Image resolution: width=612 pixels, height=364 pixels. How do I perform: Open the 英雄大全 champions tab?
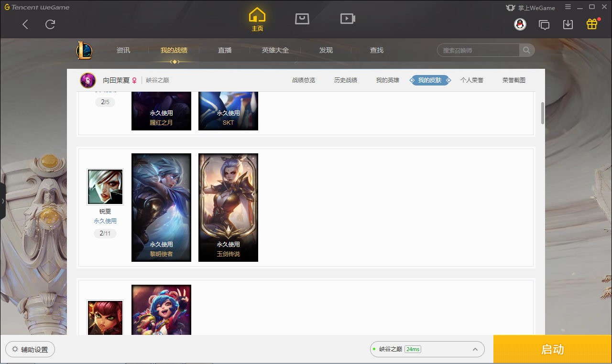tap(275, 50)
